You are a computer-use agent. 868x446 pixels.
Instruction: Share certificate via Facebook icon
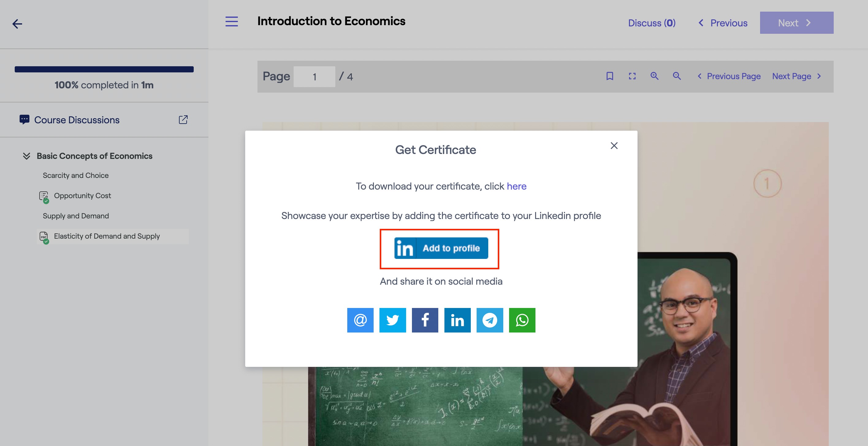(x=425, y=320)
